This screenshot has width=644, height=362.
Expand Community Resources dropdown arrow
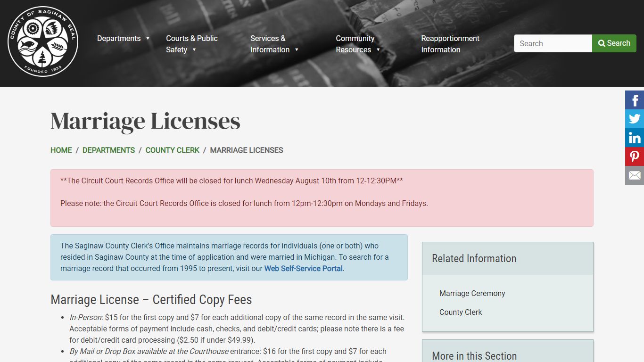click(x=378, y=50)
